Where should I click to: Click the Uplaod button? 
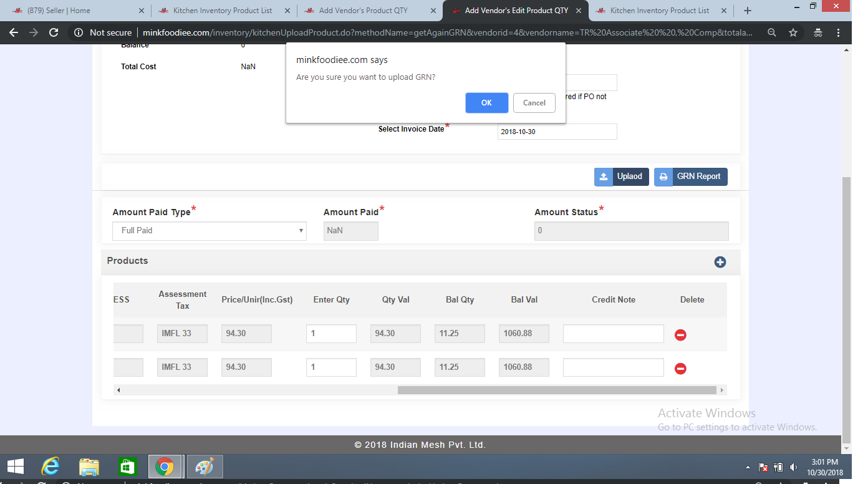coord(622,177)
